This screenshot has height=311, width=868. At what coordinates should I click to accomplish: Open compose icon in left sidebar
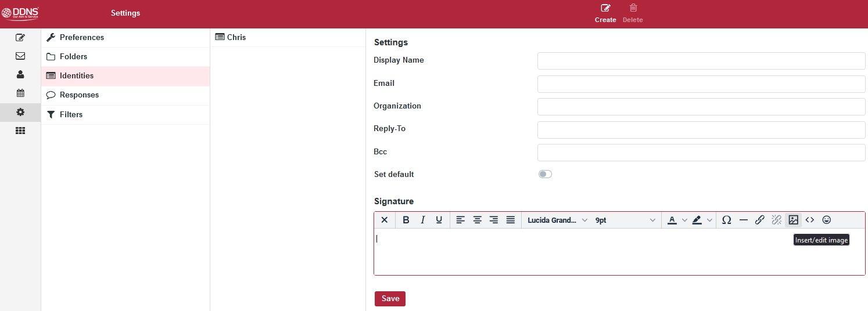pos(20,38)
